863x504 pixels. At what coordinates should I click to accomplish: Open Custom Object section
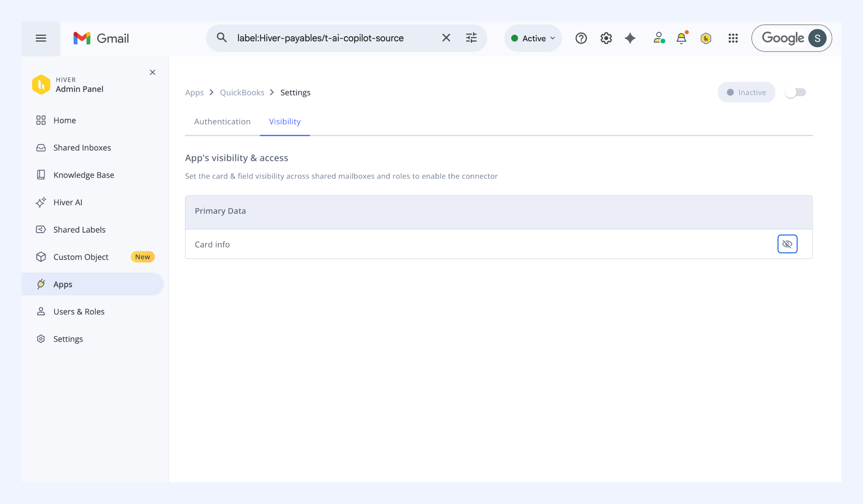tap(81, 257)
